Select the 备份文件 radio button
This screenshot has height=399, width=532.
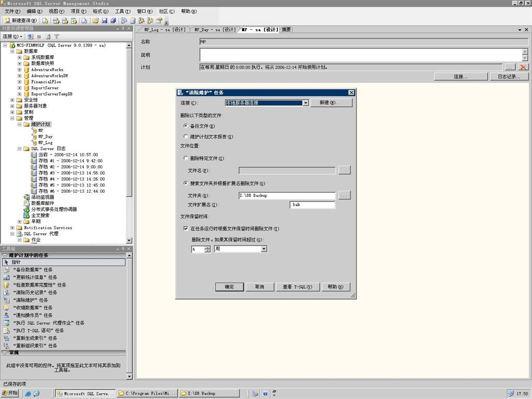point(185,126)
